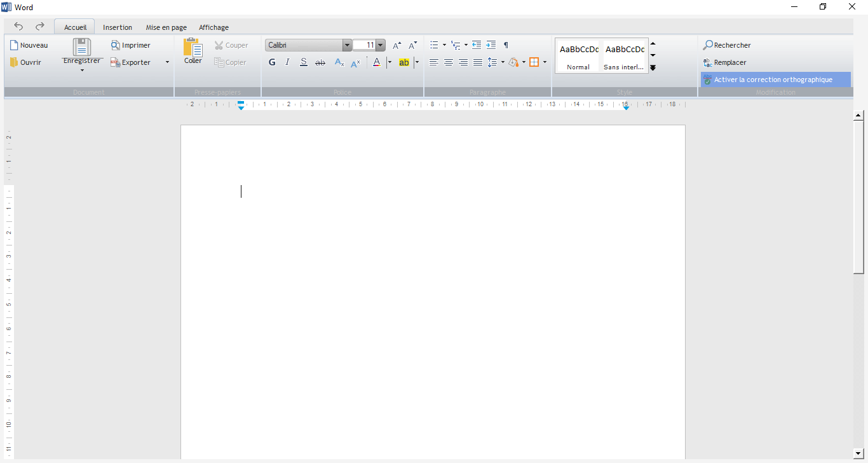Open the Mise en page tab

tap(166, 27)
